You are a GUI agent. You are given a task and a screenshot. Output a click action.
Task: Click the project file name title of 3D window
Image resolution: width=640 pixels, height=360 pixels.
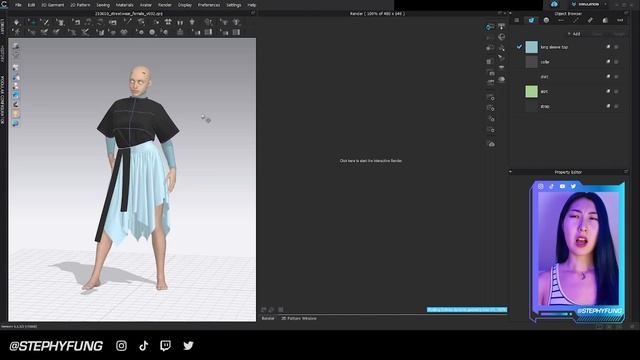pyautogui.click(x=129, y=13)
